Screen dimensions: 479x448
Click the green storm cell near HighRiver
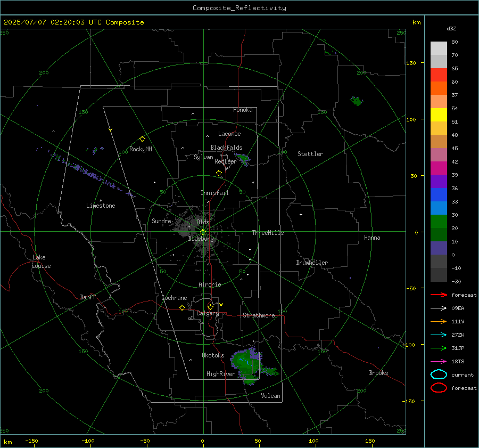pos(247,364)
